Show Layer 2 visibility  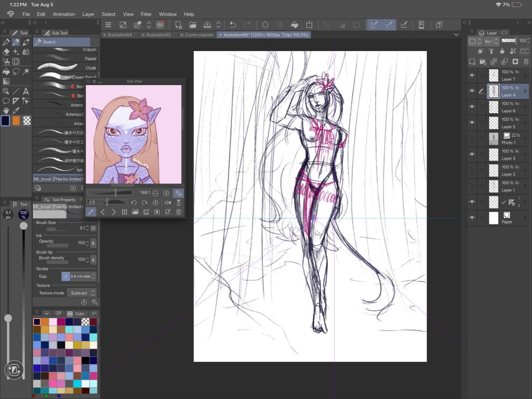click(x=472, y=170)
